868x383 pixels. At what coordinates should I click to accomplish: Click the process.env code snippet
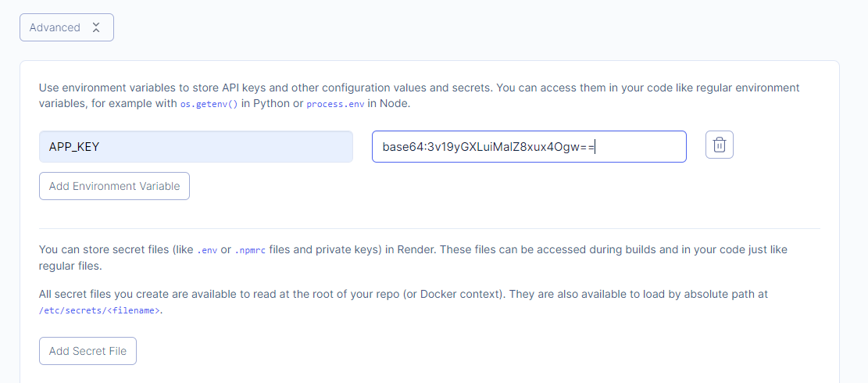(335, 104)
